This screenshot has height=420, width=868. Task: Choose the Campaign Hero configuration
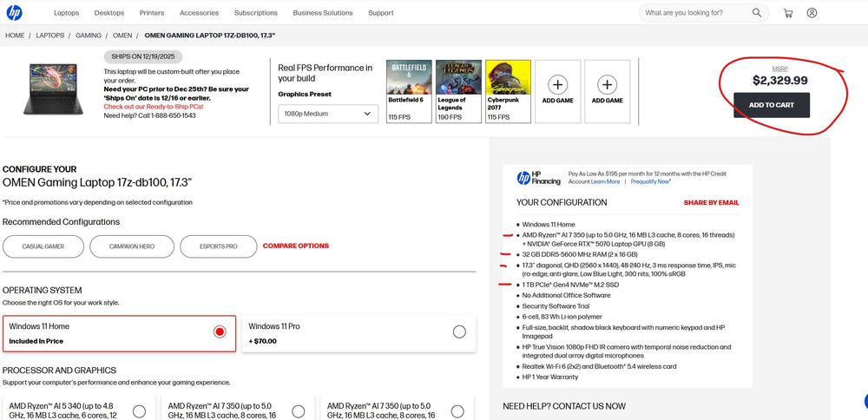(132, 246)
